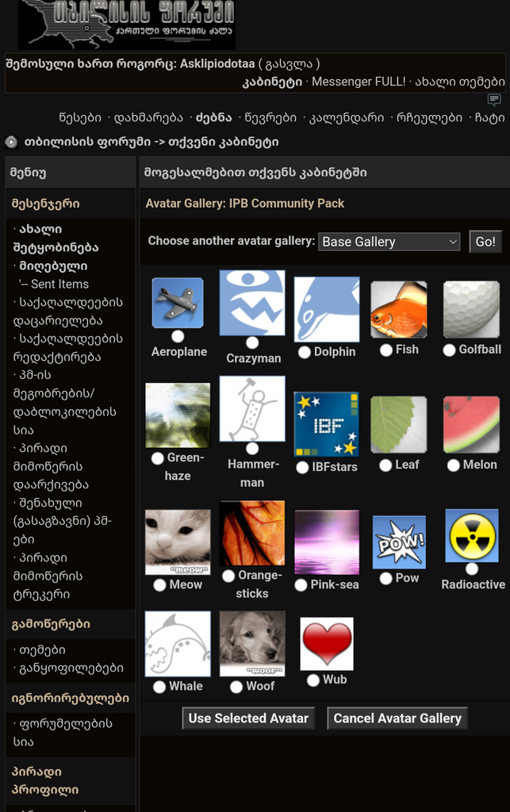Open კალენდარი in the navigation bar
Image resolution: width=510 pixels, height=812 pixels.
pyautogui.click(x=347, y=118)
